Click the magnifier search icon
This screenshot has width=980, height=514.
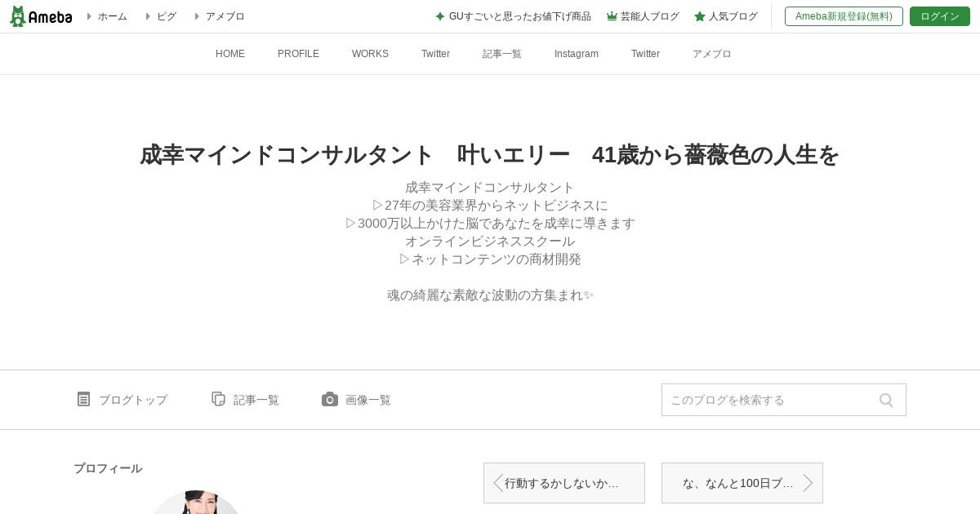pos(886,400)
